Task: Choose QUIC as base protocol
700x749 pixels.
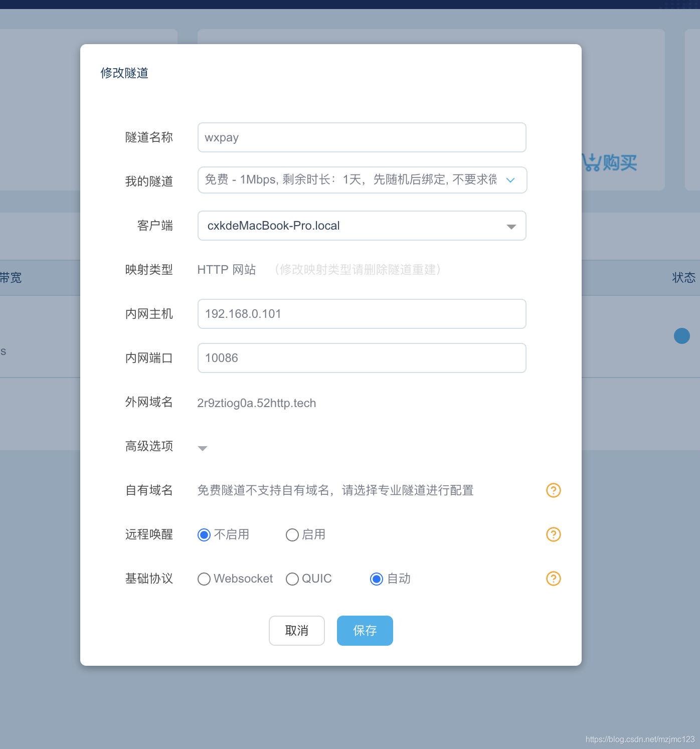Action: point(292,579)
